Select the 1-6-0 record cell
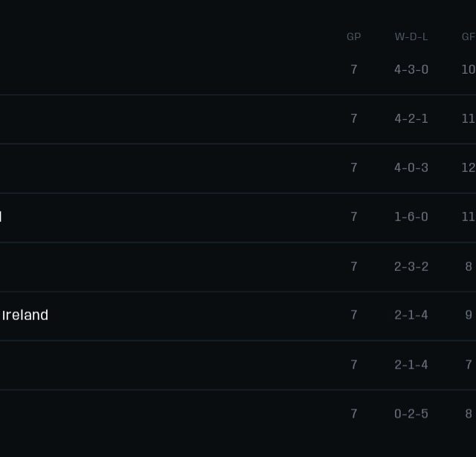 click(411, 217)
